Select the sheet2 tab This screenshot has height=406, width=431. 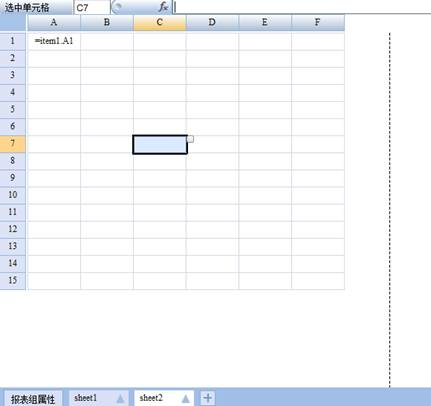click(x=151, y=398)
